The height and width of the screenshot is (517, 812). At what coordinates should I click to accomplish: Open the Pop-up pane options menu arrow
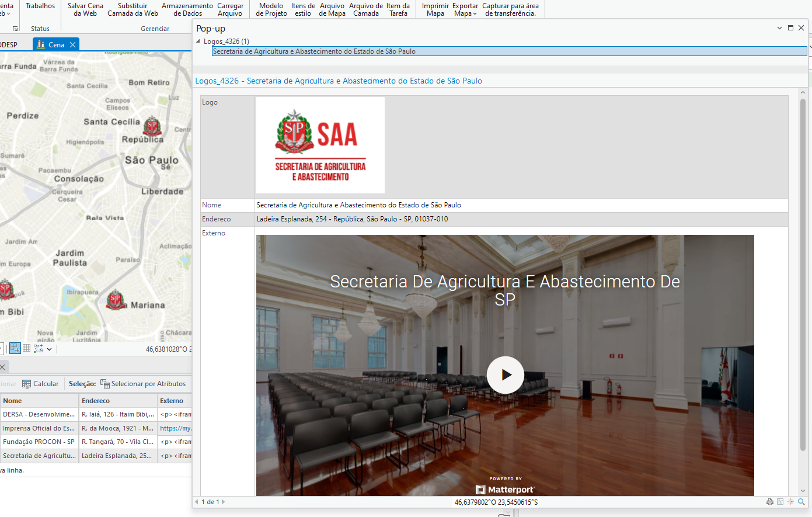coord(779,28)
